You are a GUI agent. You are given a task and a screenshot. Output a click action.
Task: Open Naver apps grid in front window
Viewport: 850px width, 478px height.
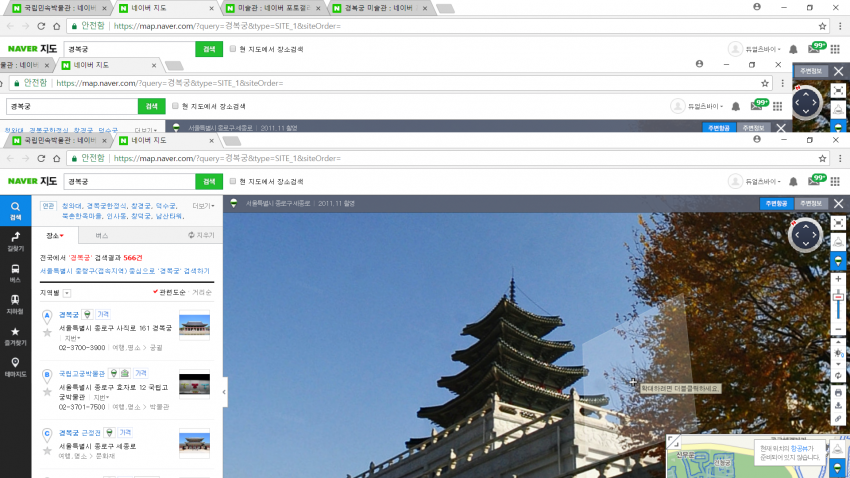pyautogui.click(x=835, y=182)
